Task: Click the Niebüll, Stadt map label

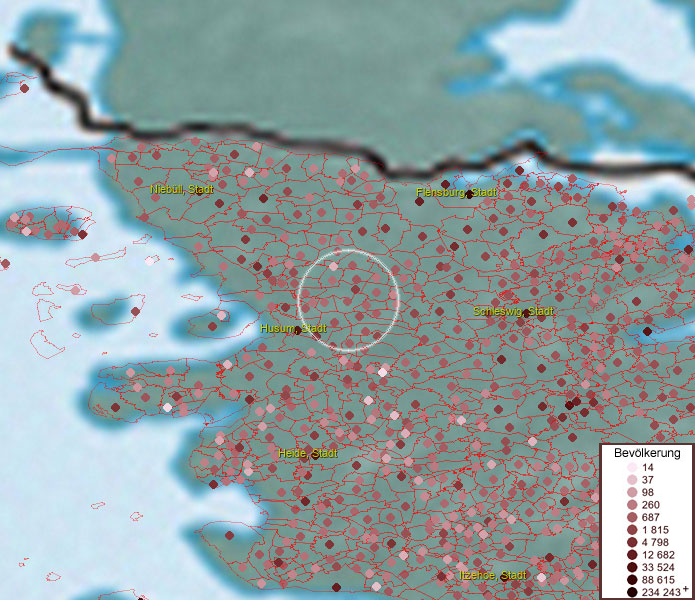Action: (x=182, y=189)
